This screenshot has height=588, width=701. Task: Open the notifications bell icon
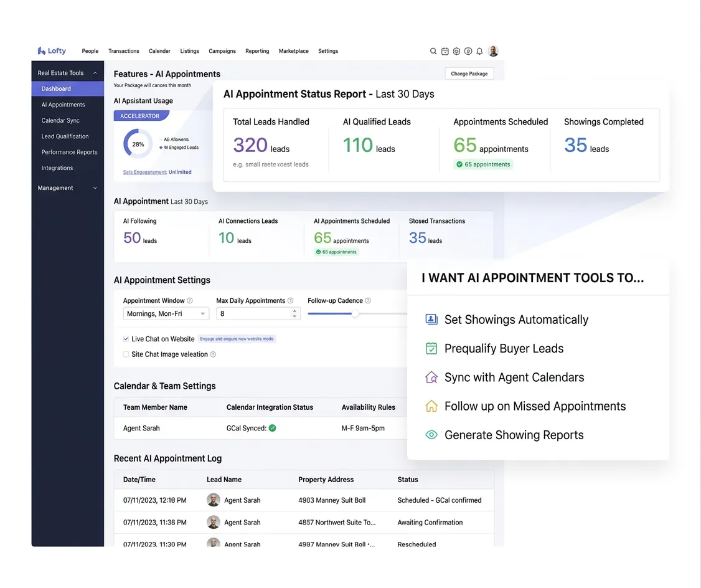479,51
